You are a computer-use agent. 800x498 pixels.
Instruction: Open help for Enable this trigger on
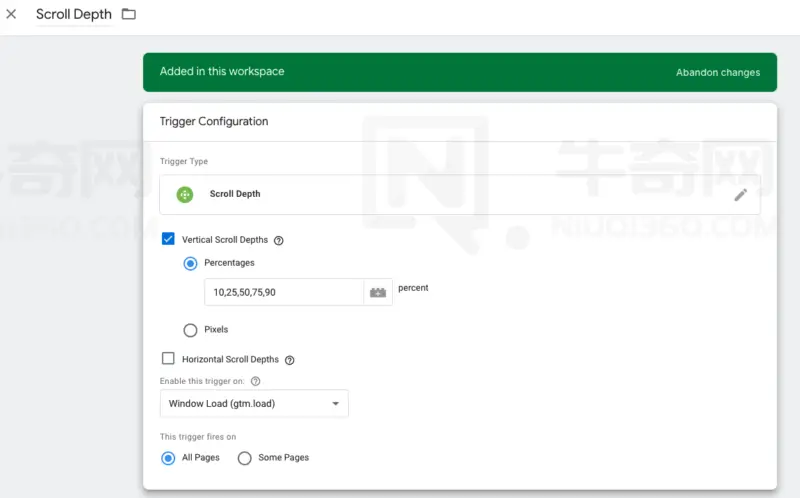pos(256,381)
